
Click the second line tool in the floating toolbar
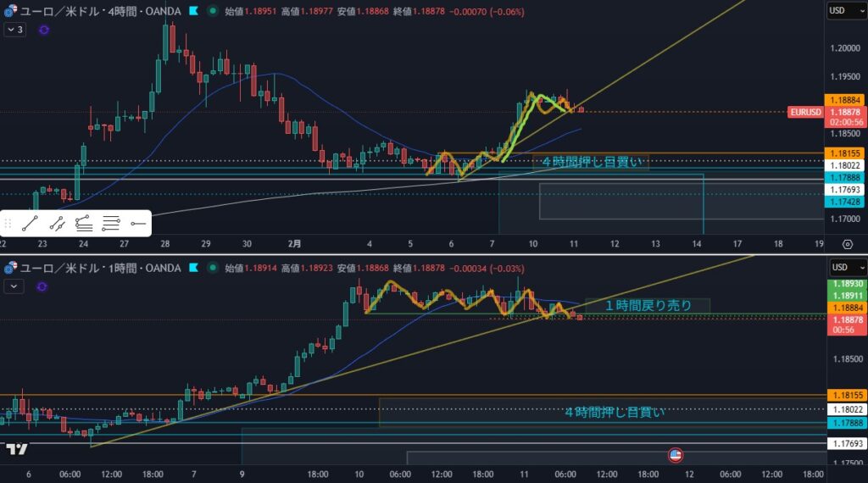click(x=57, y=224)
